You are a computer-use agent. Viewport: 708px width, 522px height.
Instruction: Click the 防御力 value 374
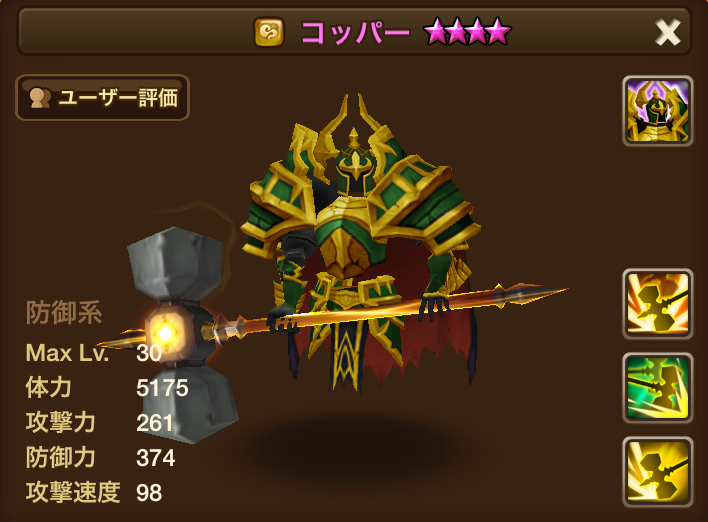click(x=155, y=458)
